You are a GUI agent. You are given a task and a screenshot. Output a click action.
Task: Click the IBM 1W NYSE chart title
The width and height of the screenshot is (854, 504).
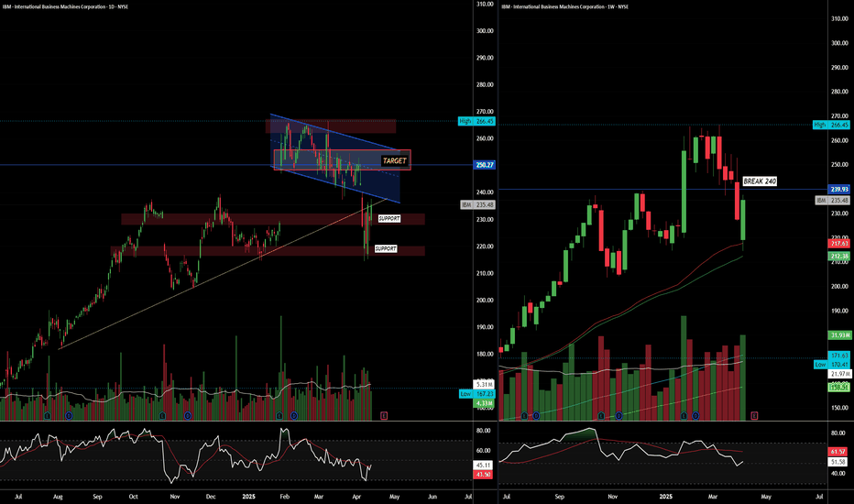pos(564,6)
